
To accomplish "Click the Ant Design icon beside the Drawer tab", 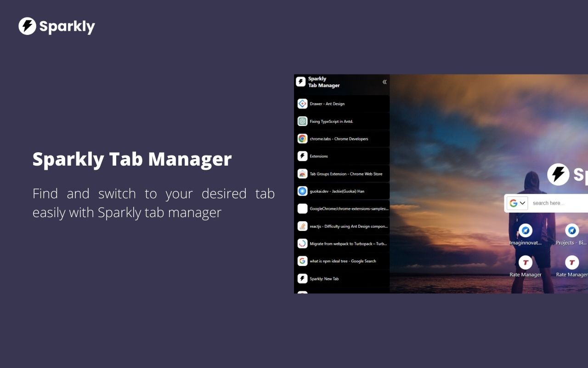I will [x=302, y=103].
